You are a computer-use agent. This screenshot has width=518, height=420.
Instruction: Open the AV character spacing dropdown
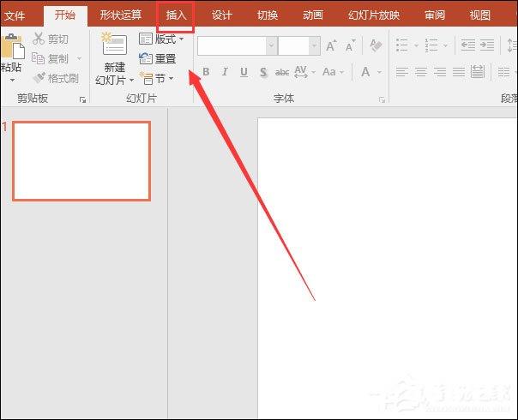(x=304, y=72)
